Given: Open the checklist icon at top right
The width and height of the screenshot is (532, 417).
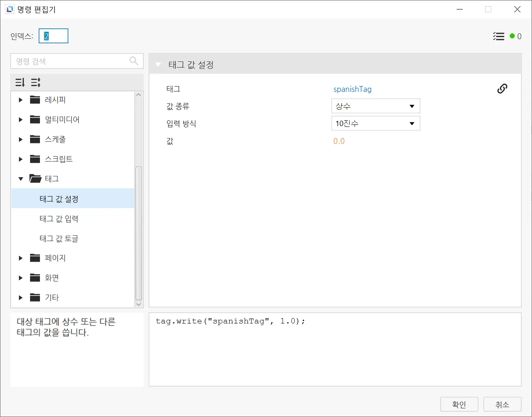Looking at the screenshot, I should point(498,36).
